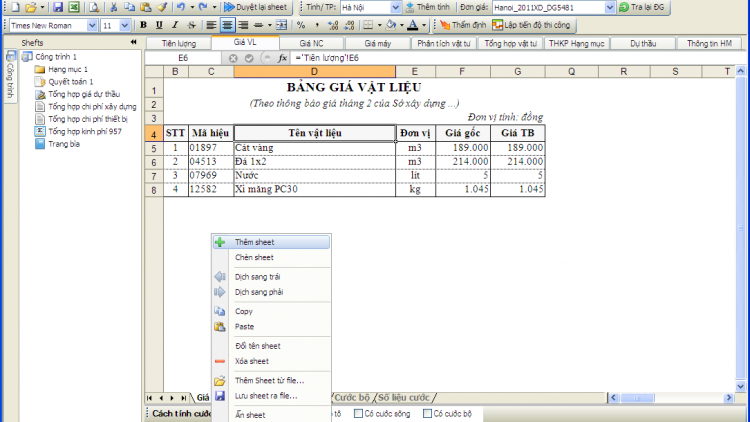Merge cells icon in toolbar
Image resolution: width=750 pixels, height=422 pixels.
pos(282,25)
